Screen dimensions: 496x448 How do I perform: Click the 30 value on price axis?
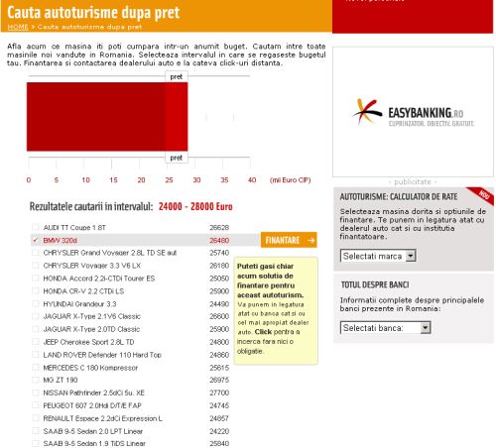[x=196, y=180]
